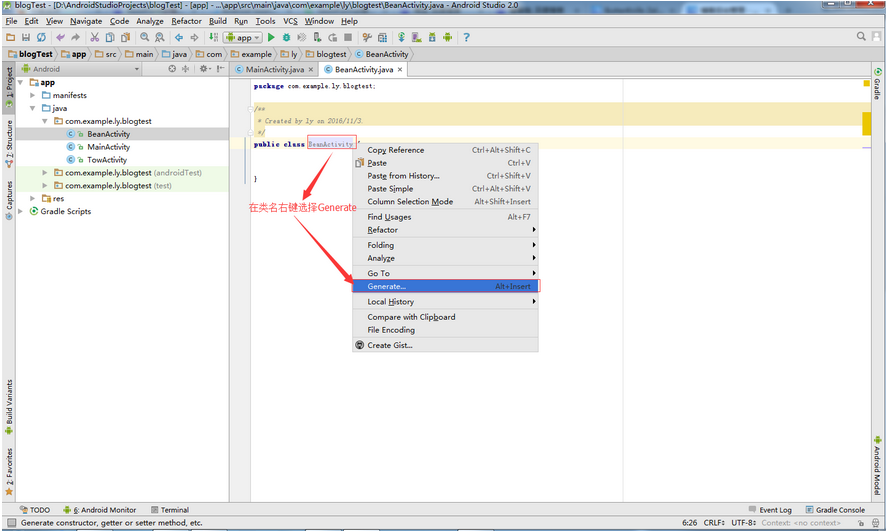The height and width of the screenshot is (531, 886).
Task: Open the VCS menu
Action: pos(290,21)
